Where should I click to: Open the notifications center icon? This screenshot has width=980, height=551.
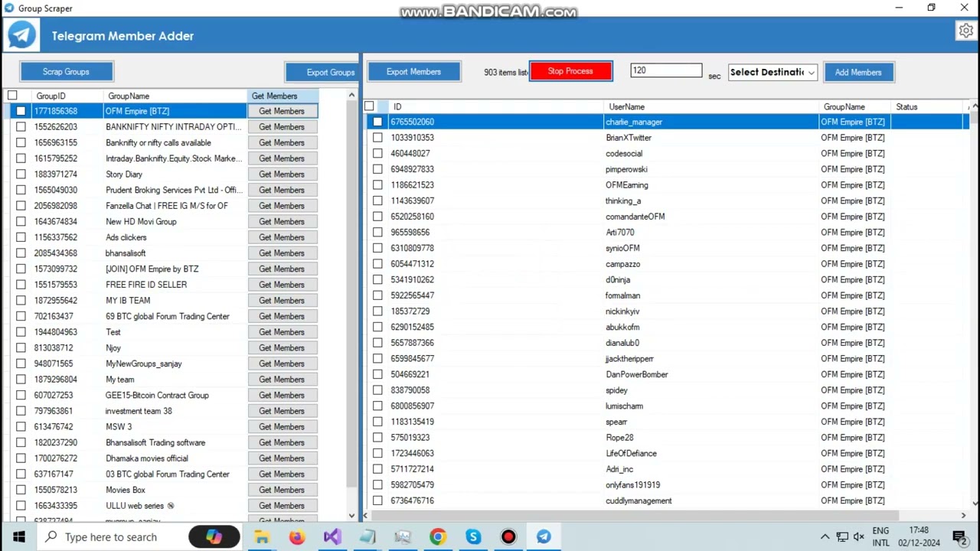click(959, 536)
